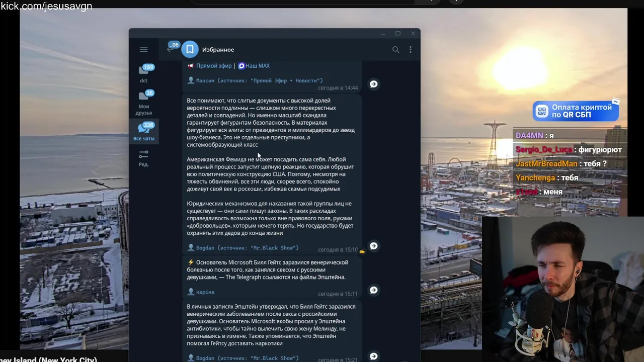Forward the message dated 14:44
Screen dimensions: 644x362
tap(373, 84)
